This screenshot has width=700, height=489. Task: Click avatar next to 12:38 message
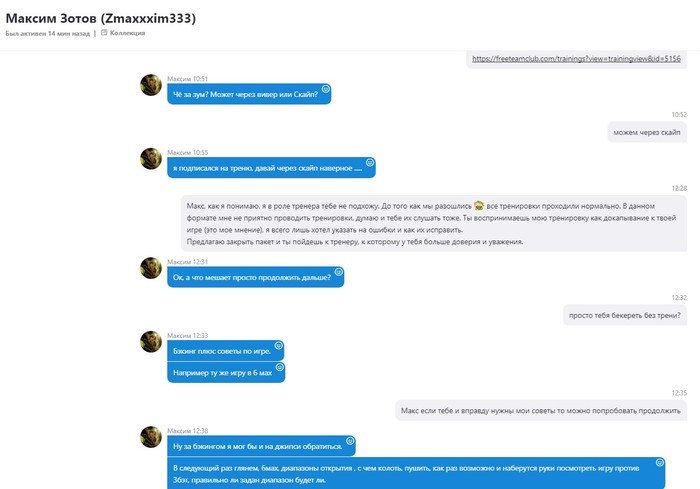pyautogui.click(x=151, y=437)
